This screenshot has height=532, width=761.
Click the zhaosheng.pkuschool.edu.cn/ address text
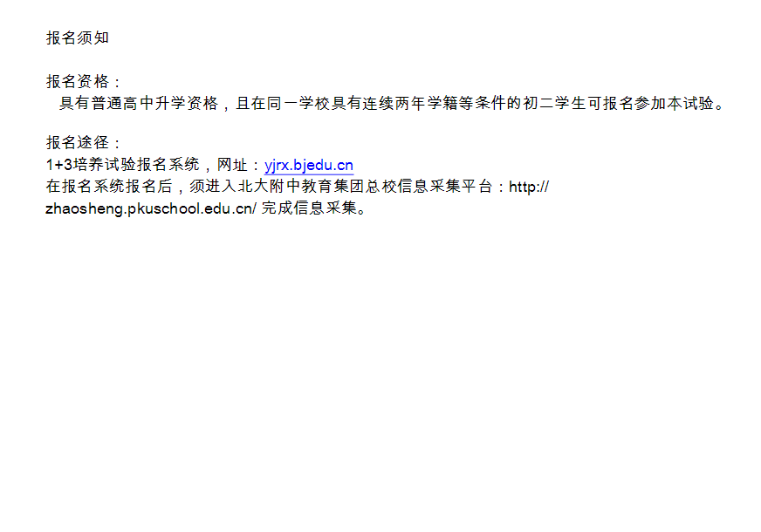pos(151,208)
